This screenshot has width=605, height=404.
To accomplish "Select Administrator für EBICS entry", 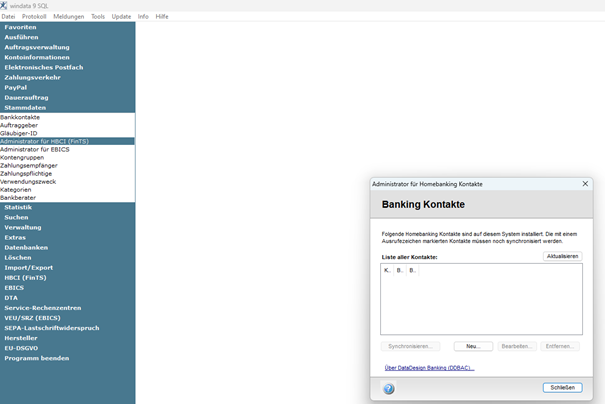I will click(x=35, y=149).
